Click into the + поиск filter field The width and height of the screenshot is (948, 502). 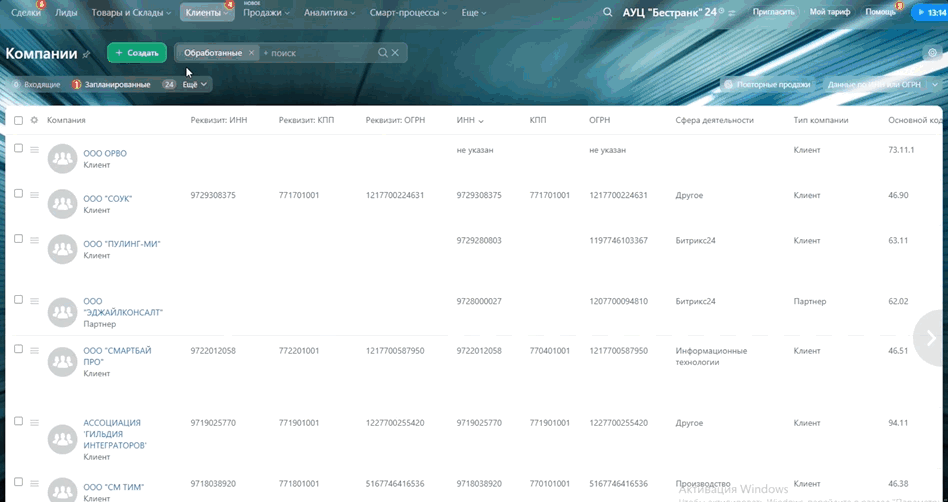[315, 53]
